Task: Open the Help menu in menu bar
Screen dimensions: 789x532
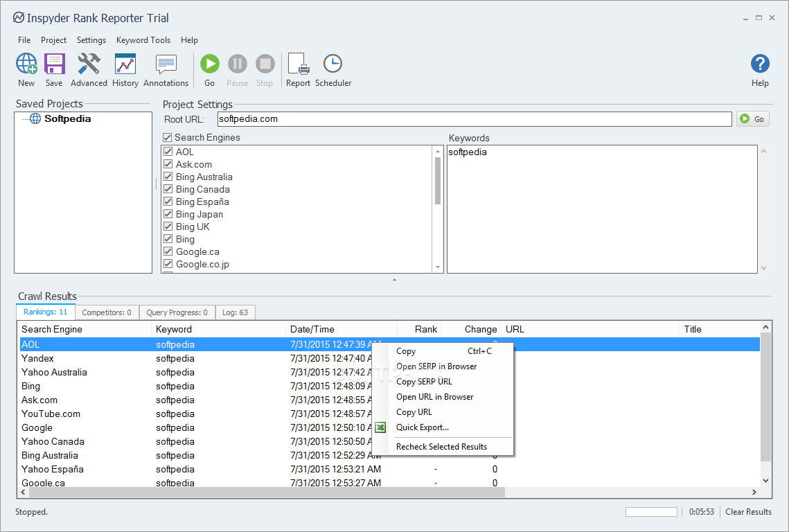Action: click(x=189, y=39)
